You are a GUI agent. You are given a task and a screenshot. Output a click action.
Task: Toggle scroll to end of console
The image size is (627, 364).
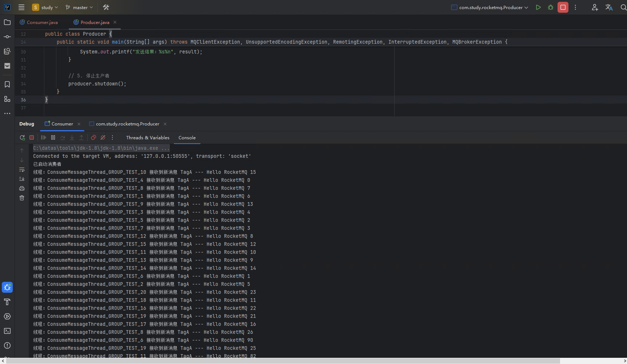tap(22, 179)
